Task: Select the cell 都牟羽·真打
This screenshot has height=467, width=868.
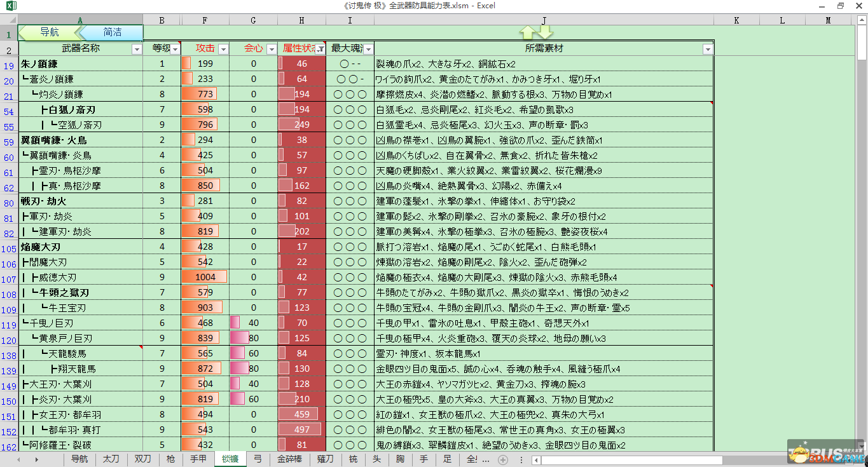Action: tap(80, 430)
